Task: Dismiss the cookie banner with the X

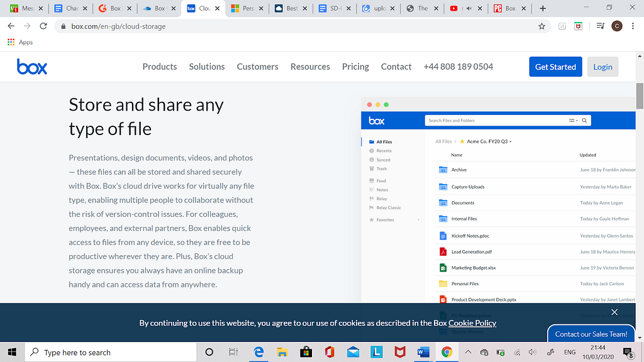Action: pyautogui.click(x=614, y=312)
